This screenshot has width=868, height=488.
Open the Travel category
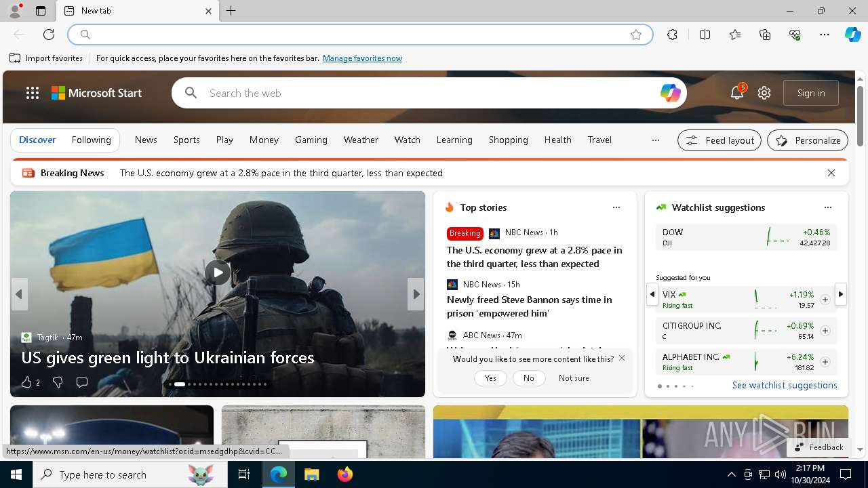[599, 140]
